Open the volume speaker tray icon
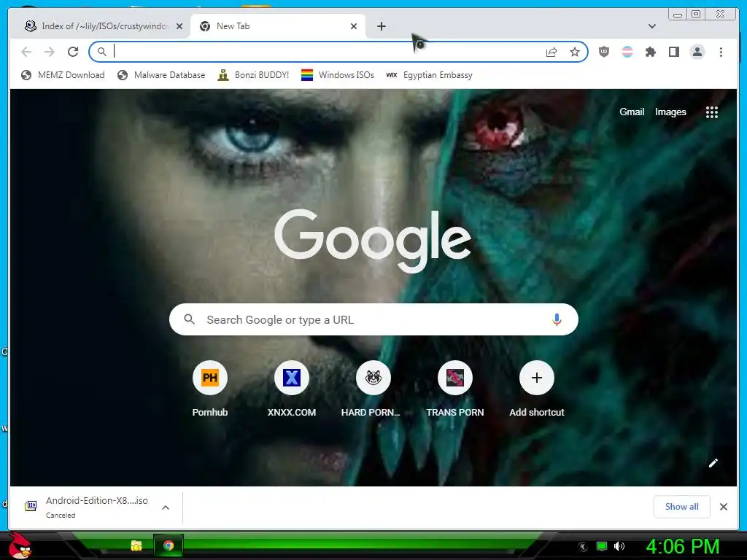Screen dimensions: 747x560 point(619,546)
